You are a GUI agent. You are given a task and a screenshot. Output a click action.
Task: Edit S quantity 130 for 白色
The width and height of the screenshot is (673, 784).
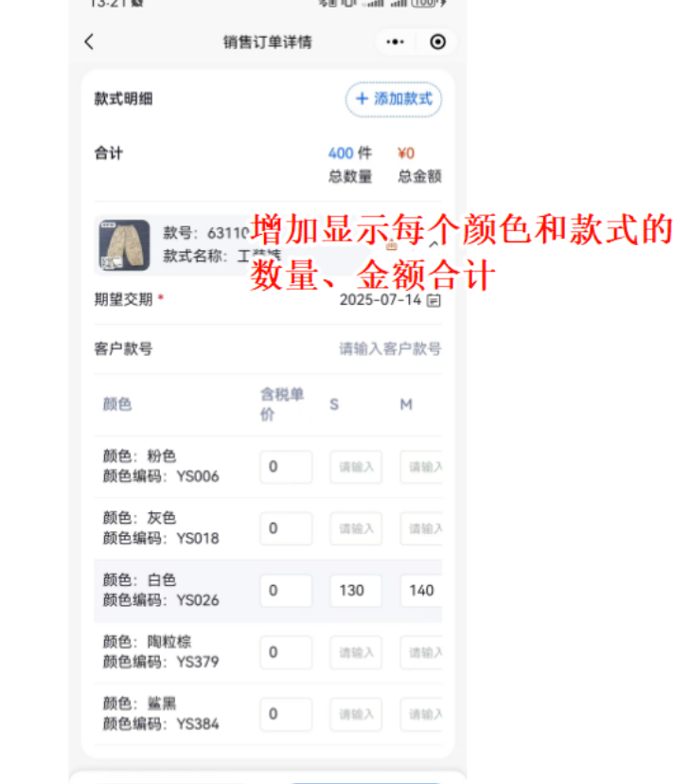click(x=356, y=591)
